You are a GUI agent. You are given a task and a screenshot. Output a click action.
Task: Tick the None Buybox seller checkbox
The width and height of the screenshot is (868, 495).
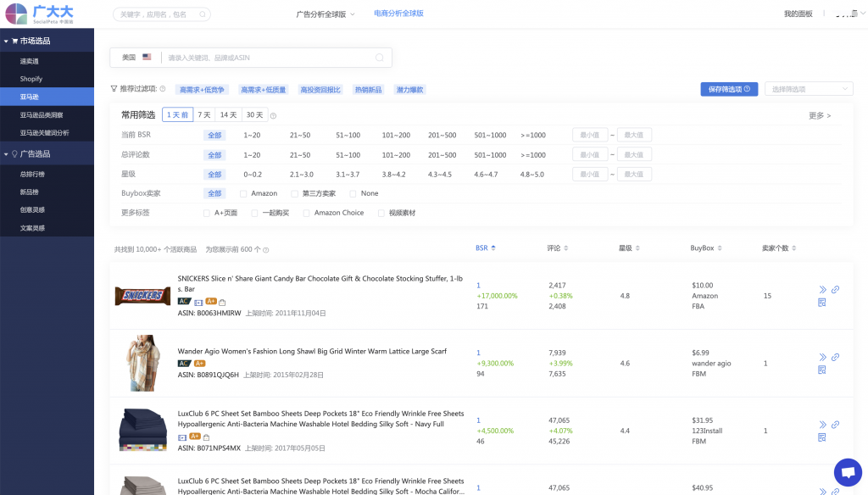coord(353,194)
